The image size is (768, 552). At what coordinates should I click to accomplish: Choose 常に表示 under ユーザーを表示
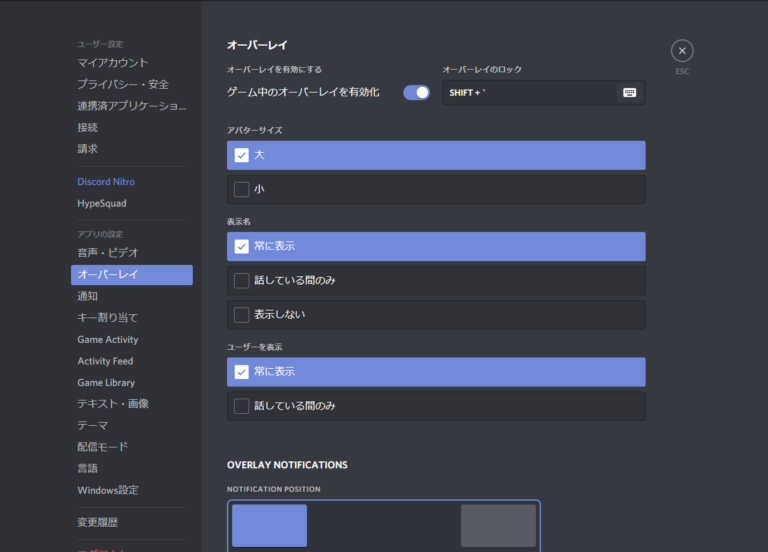click(242, 372)
